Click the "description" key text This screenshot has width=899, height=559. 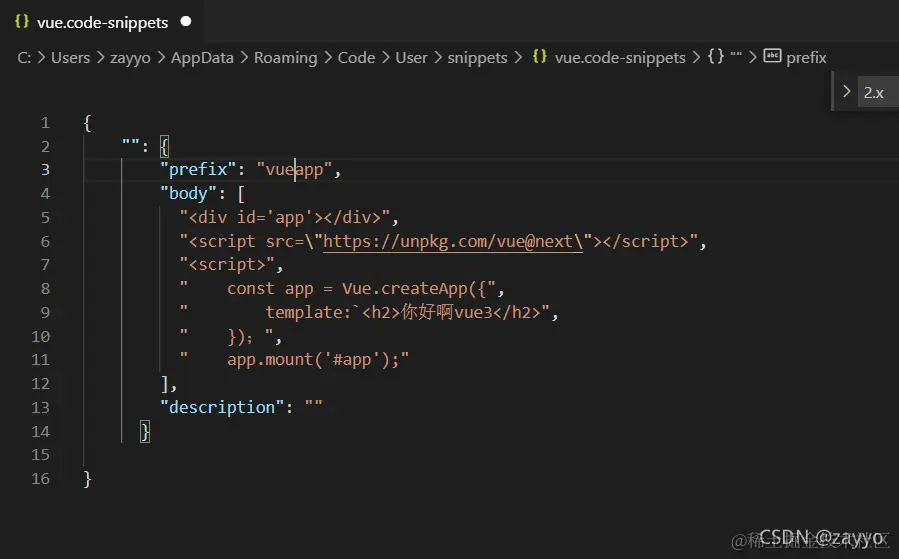click(222, 408)
